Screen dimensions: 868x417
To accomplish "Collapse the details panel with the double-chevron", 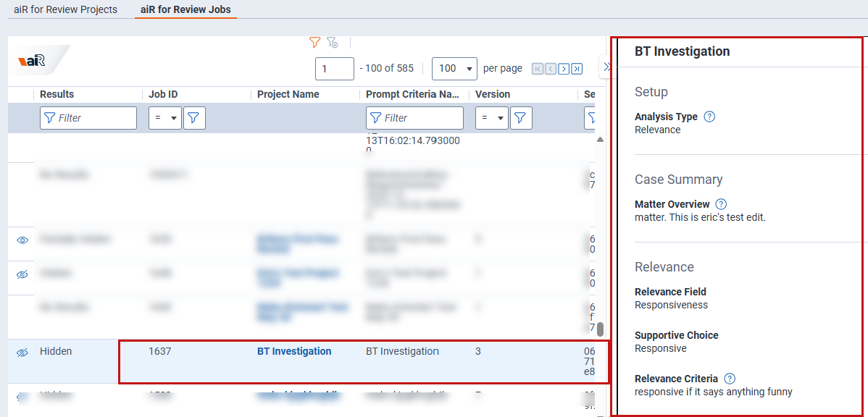I will click(x=606, y=67).
